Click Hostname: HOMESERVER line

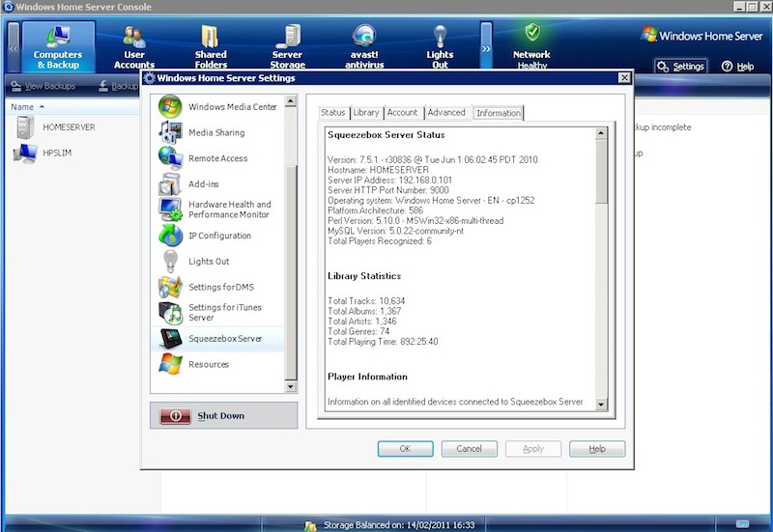click(378, 170)
